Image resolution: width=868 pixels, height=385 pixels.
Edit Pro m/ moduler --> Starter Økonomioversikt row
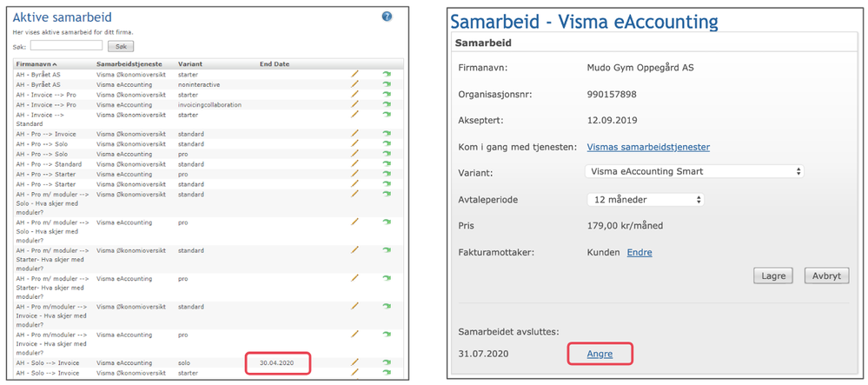(354, 249)
